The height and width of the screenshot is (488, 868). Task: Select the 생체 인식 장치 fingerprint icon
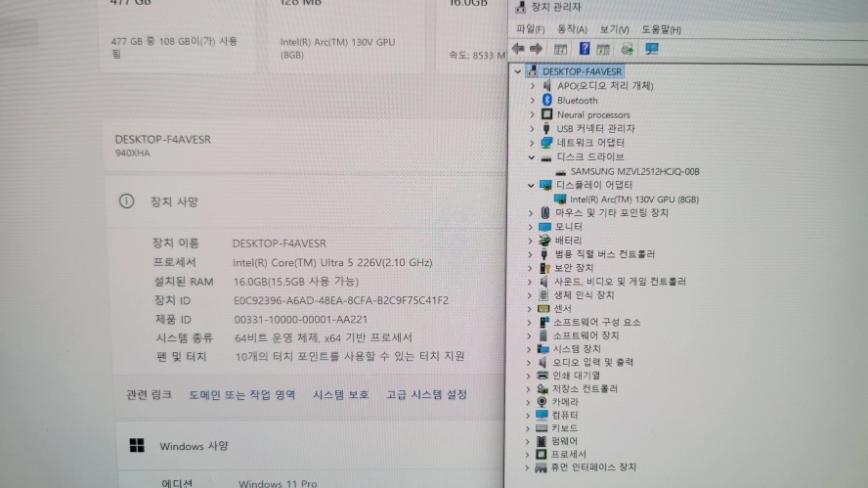tap(543, 294)
